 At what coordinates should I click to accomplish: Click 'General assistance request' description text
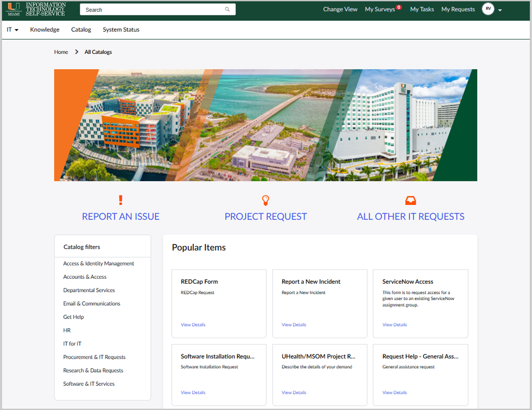click(408, 367)
